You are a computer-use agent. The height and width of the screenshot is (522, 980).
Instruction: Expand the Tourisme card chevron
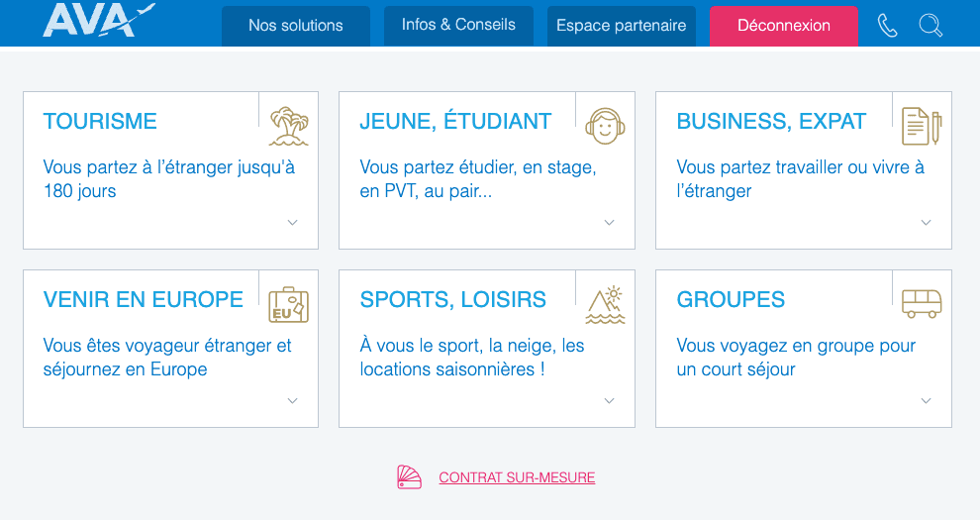pos(292,223)
